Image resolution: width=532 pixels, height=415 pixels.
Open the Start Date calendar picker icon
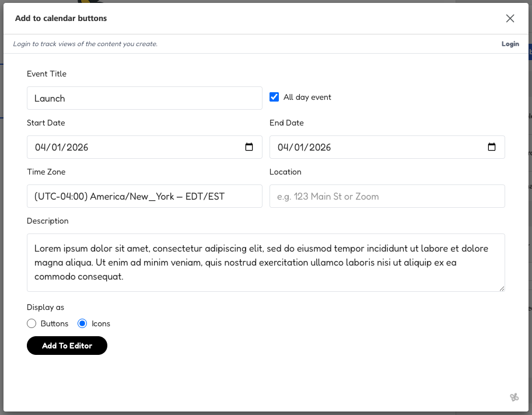pyautogui.click(x=249, y=147)
